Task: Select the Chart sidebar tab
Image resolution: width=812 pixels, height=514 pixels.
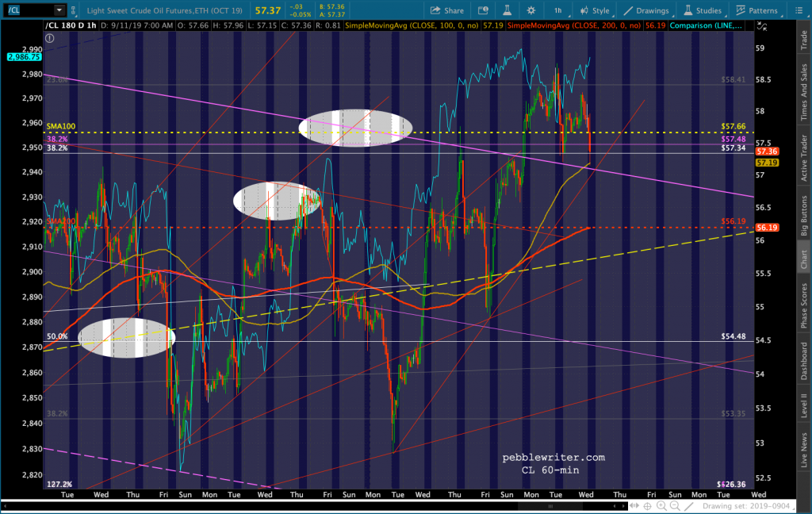Action: (804, 259)
